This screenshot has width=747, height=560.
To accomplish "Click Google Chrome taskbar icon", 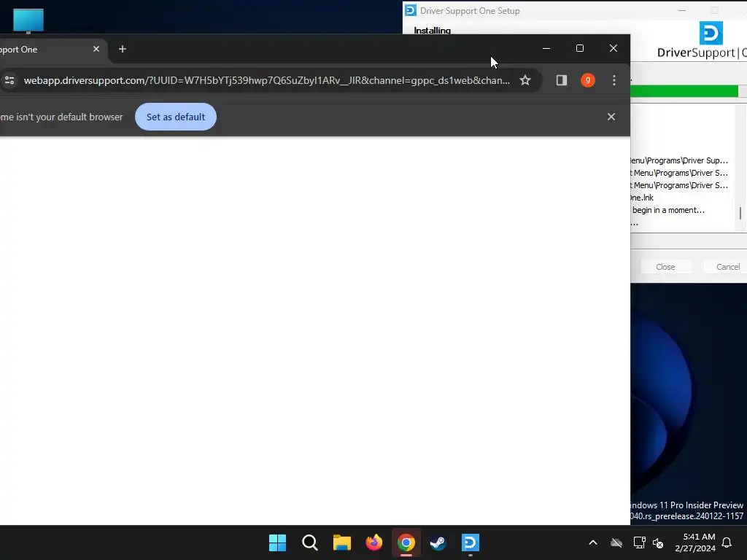I will (406, 542).
